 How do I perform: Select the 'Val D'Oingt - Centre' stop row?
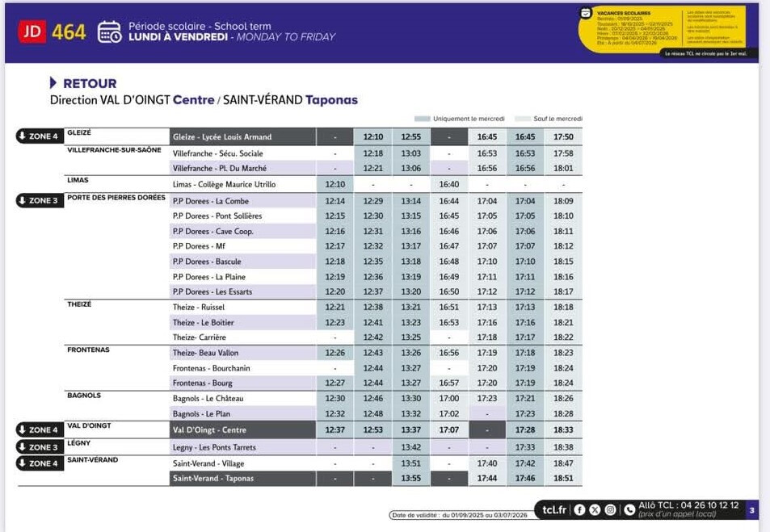click(x=242, y=430)
